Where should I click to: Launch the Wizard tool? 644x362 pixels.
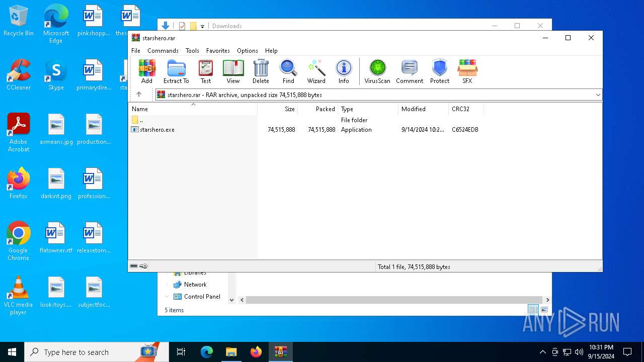[x=316, y=71]
